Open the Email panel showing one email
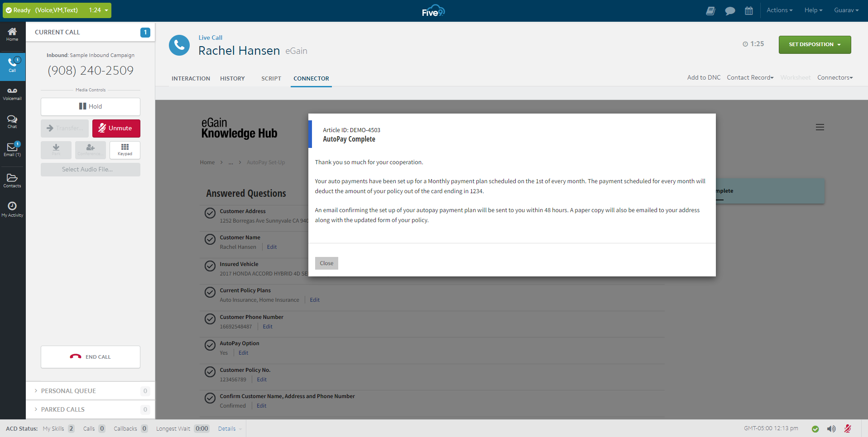Viewport: 868px width, 437px height. click(x=12, y=149)
